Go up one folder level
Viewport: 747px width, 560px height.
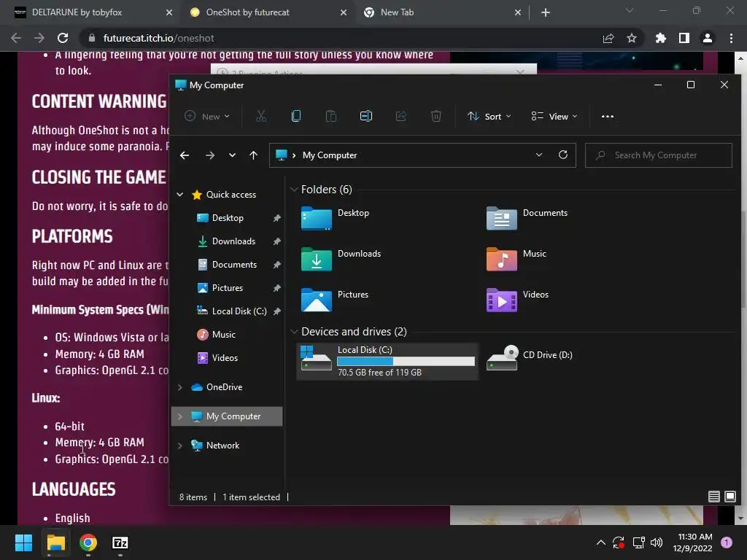tap(253, 155)
